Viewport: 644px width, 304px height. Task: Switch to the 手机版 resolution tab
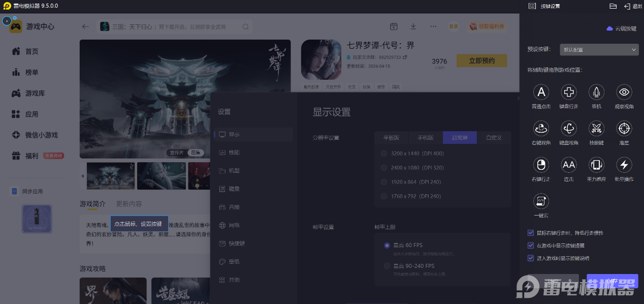[x=426, y=138]
